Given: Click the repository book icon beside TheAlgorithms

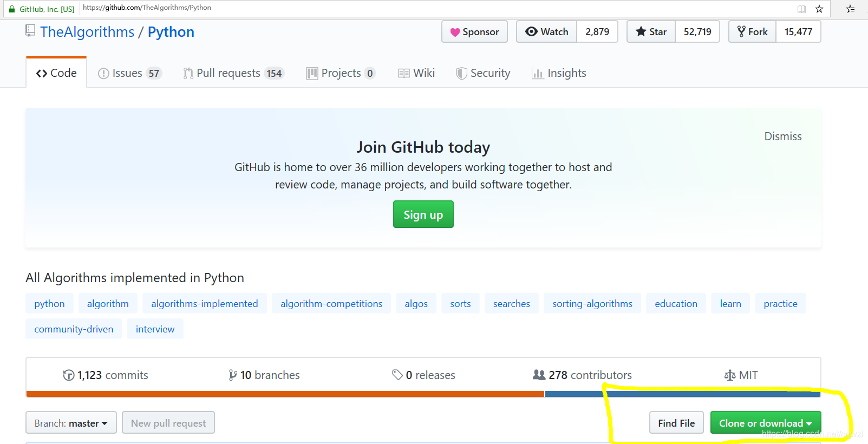Looking at the screenshot, I should click(x=30, y=31).
